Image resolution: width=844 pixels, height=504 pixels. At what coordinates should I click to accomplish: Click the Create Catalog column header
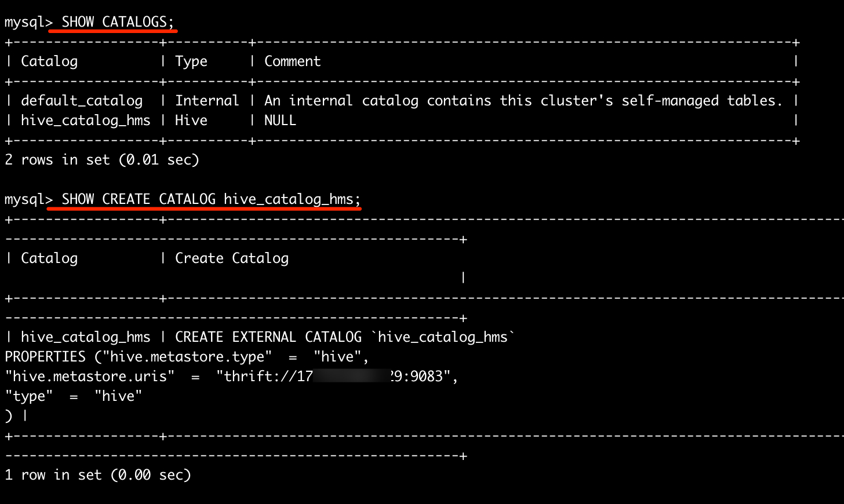point(232,258)
